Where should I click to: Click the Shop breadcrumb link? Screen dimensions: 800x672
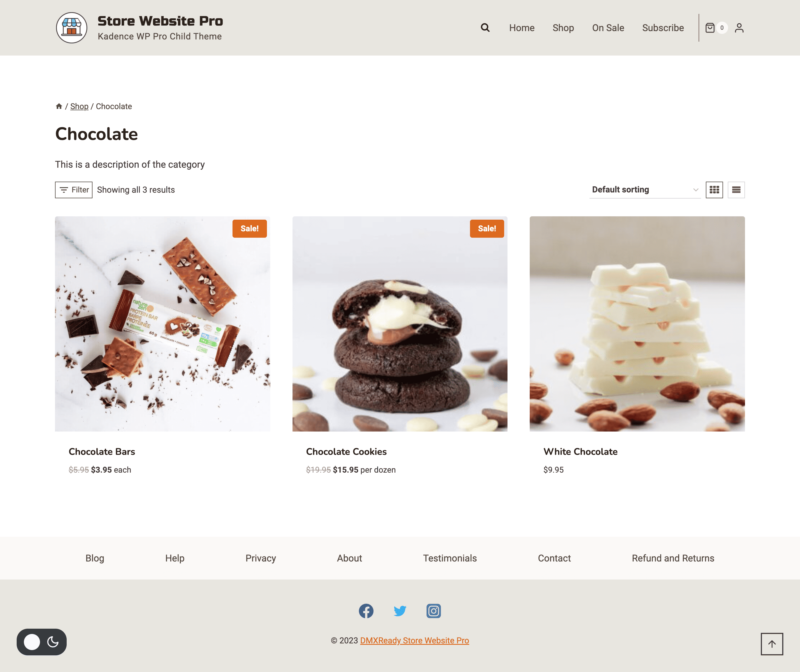coord(79,106)
